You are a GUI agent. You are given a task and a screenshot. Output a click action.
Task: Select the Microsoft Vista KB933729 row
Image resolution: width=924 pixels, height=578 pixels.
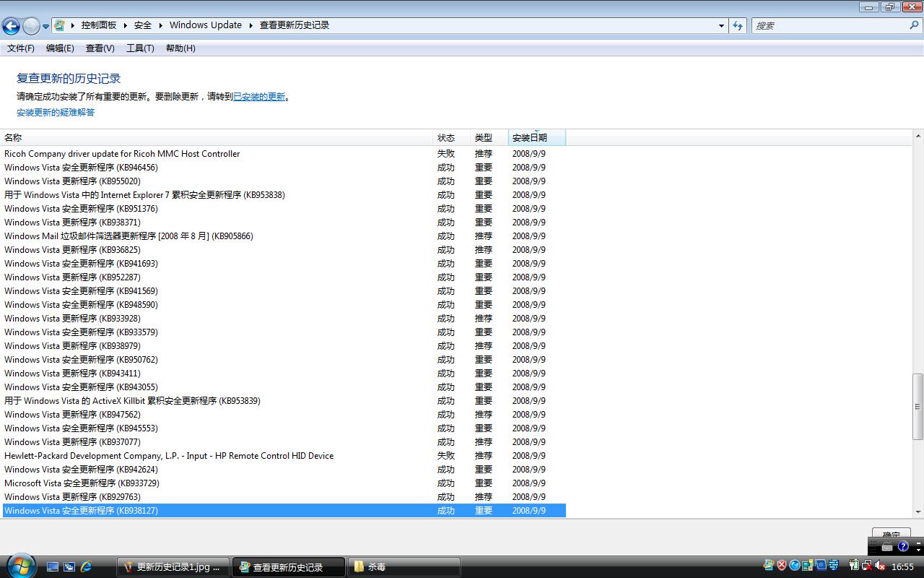click(283, 483)
